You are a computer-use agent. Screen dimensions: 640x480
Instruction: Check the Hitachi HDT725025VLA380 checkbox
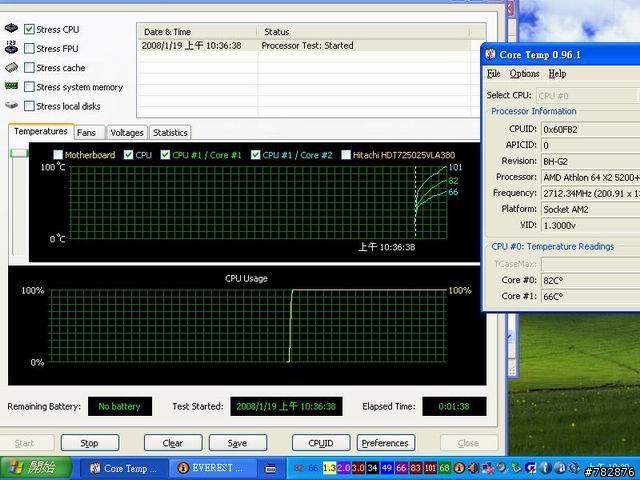point(346,155)
